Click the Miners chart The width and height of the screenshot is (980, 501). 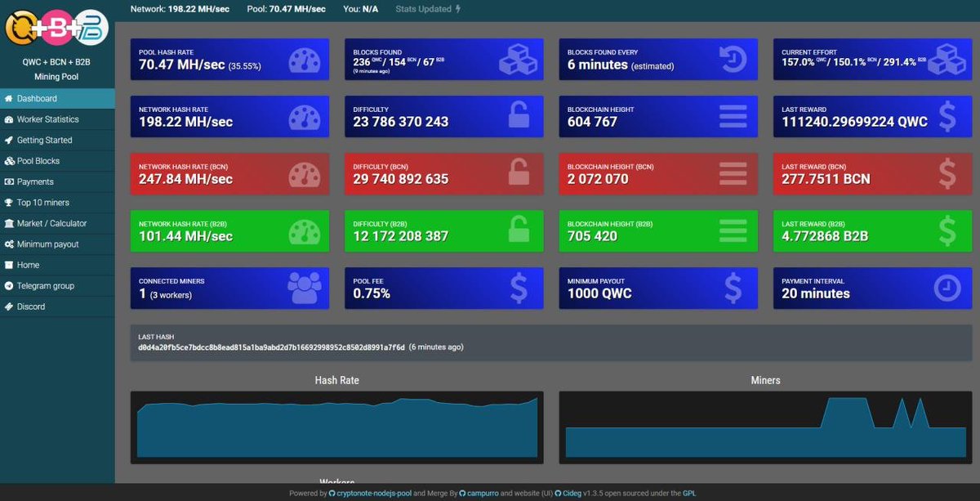point(764,428)
